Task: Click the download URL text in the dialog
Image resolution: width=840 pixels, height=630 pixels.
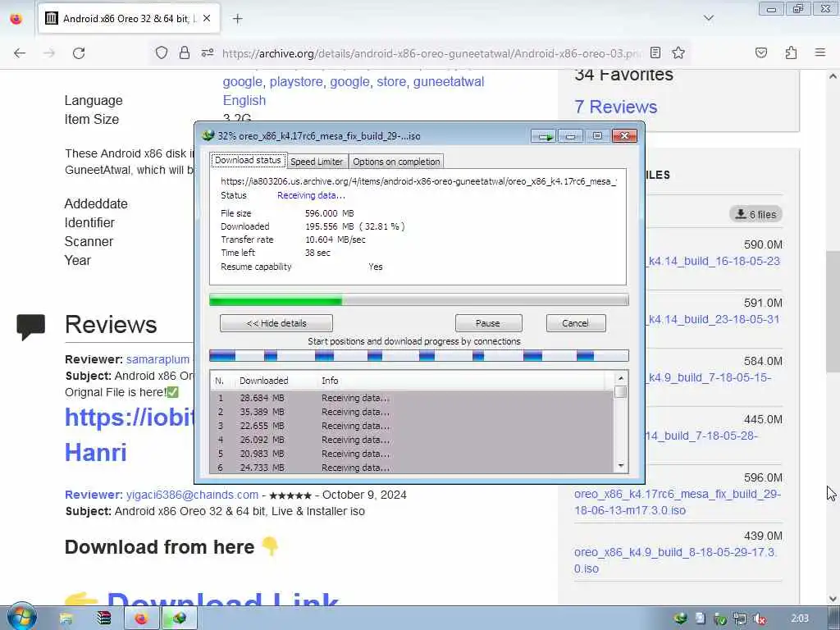Action: coord(418,181)
